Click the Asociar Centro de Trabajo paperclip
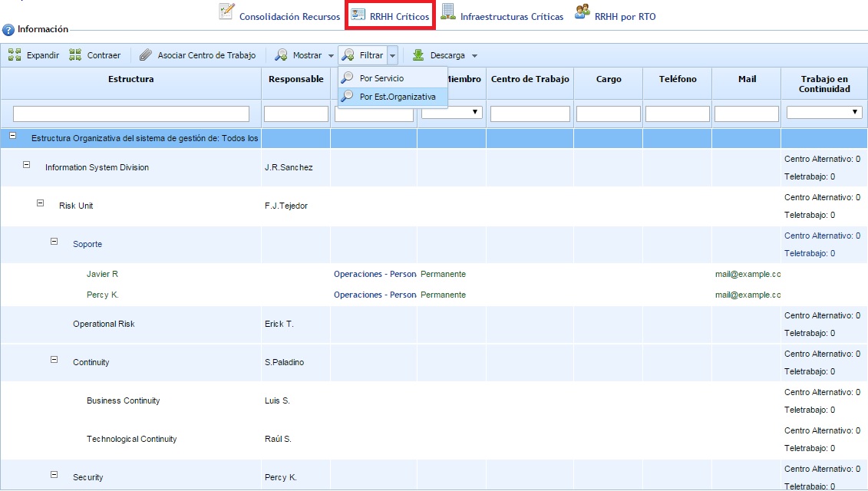The width and height of the screenshot is (868, 491). point(146,55)
